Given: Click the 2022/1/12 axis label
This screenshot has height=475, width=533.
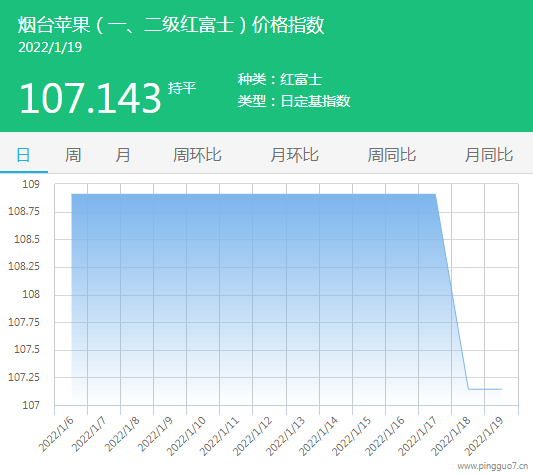Looking at the screenshot, I should 252,436.
